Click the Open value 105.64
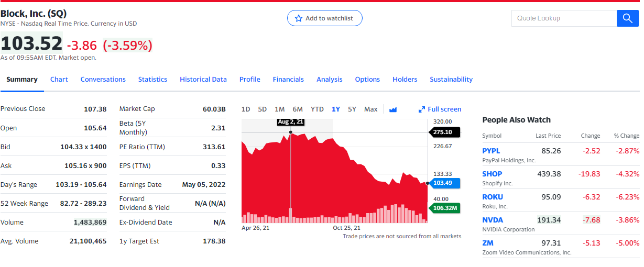 click(x=95, y=128)
